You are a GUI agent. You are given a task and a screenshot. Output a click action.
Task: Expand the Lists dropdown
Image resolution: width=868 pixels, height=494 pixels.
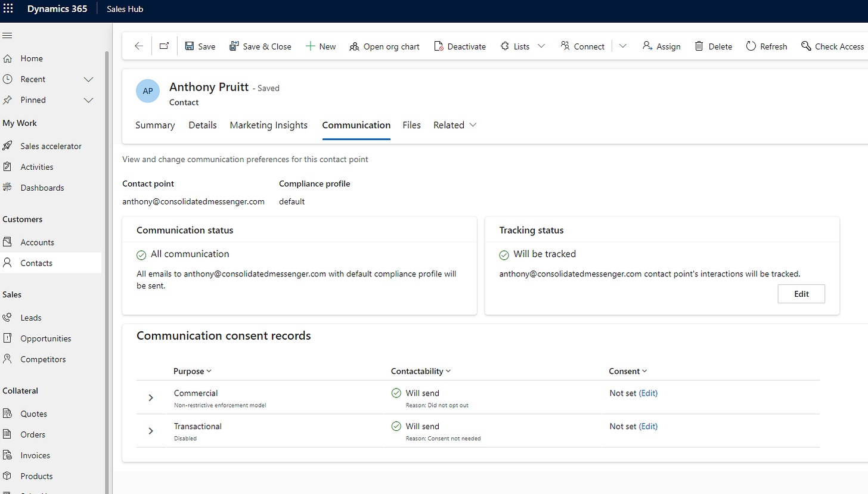click(x=541, y=46)
